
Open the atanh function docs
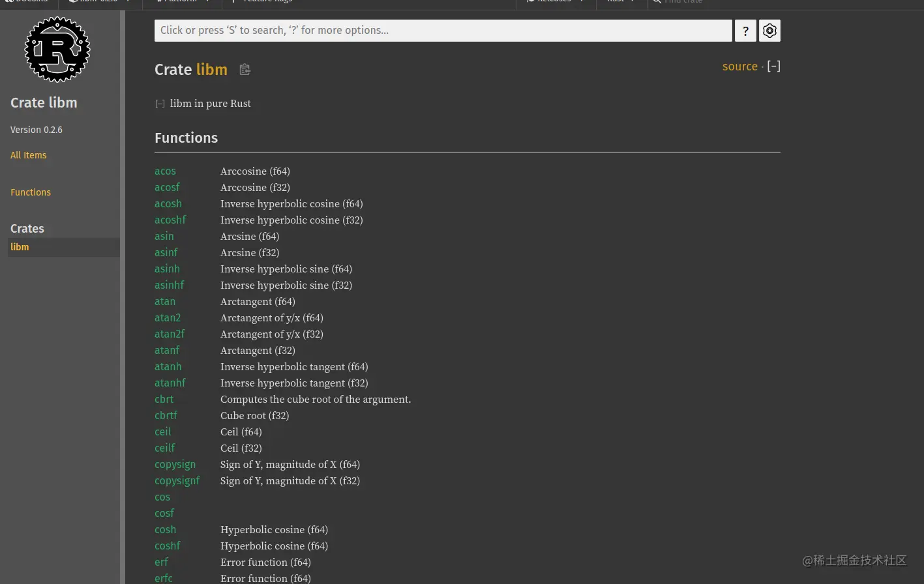tap(168, 366)
